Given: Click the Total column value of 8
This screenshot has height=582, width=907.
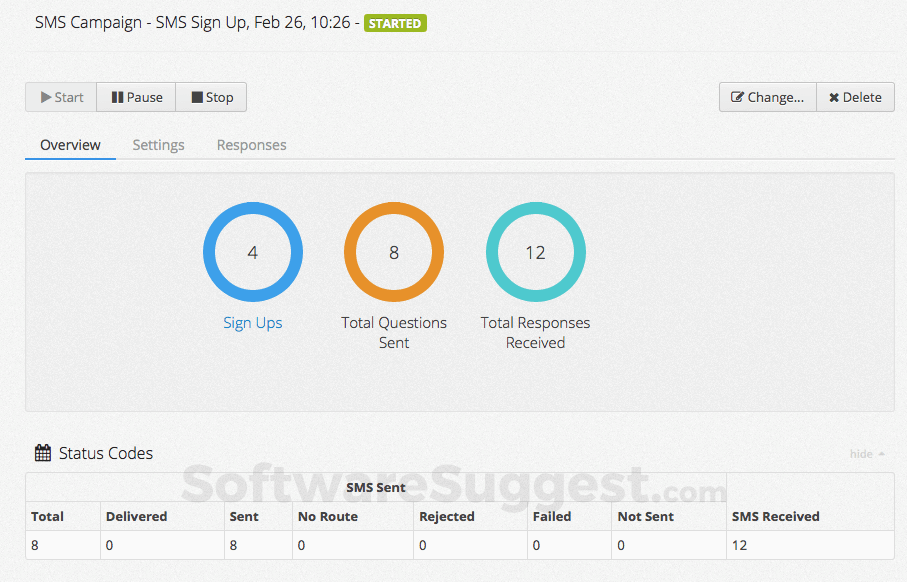Looking at the screenshot, I should [x=36, y=545].
